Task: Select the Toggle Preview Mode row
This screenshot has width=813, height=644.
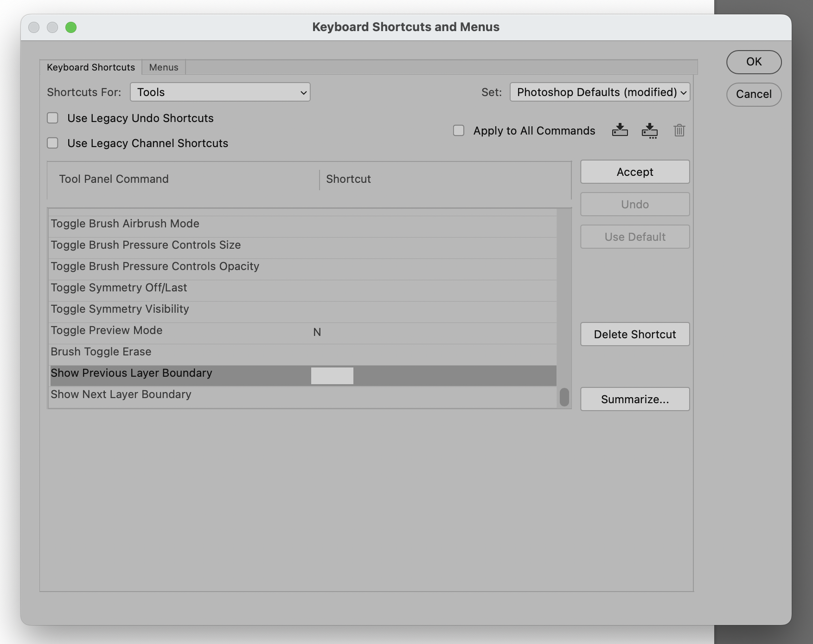Action: pos(186,330)
